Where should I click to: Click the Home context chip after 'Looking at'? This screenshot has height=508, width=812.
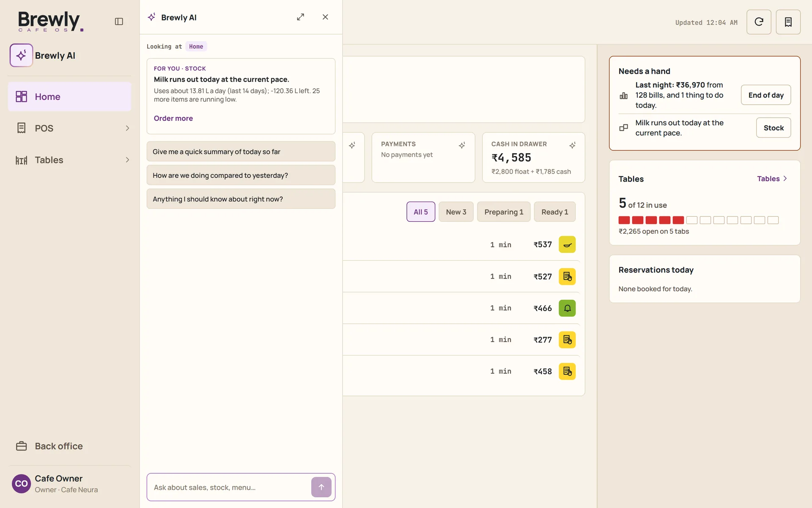point(196,47)
